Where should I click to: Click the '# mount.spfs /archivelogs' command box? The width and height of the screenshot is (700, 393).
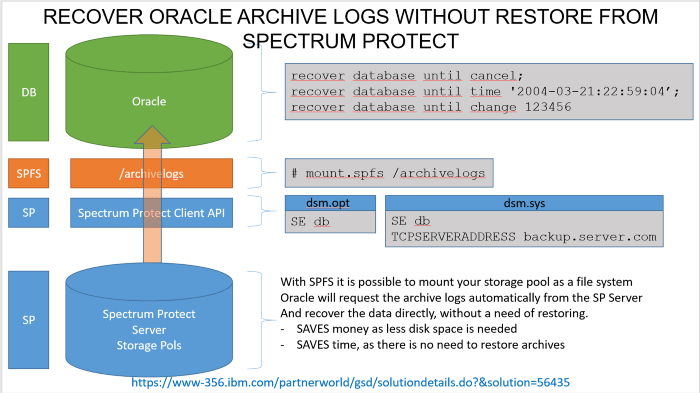click(x=389, y=173)
